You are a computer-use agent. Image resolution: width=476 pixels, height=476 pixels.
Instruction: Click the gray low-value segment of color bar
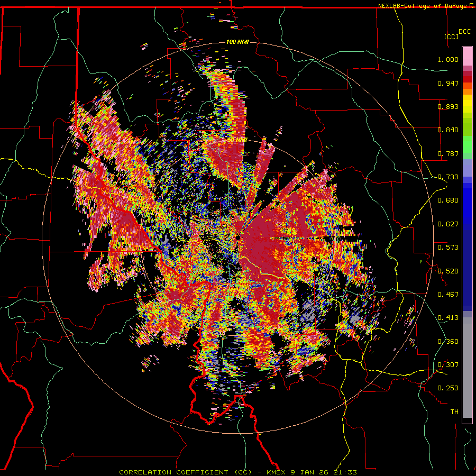click(467, 368)
